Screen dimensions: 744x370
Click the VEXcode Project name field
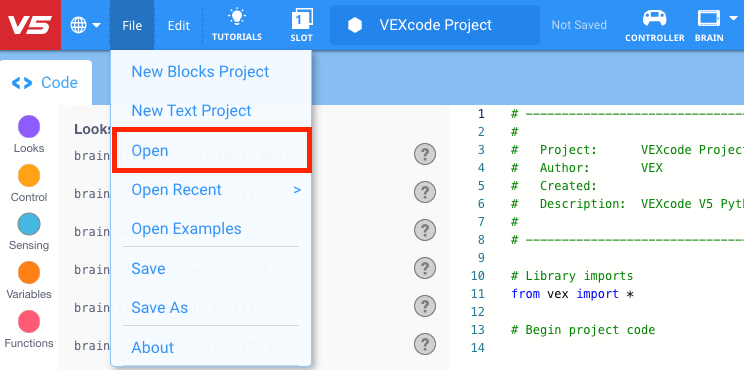pos(435,25)
